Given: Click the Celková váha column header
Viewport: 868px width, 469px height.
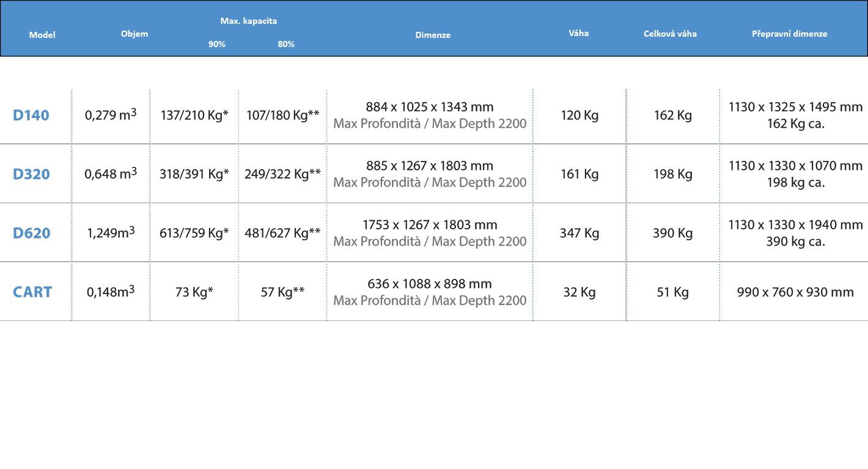Looking at the screenshot, I should (670, 34).
